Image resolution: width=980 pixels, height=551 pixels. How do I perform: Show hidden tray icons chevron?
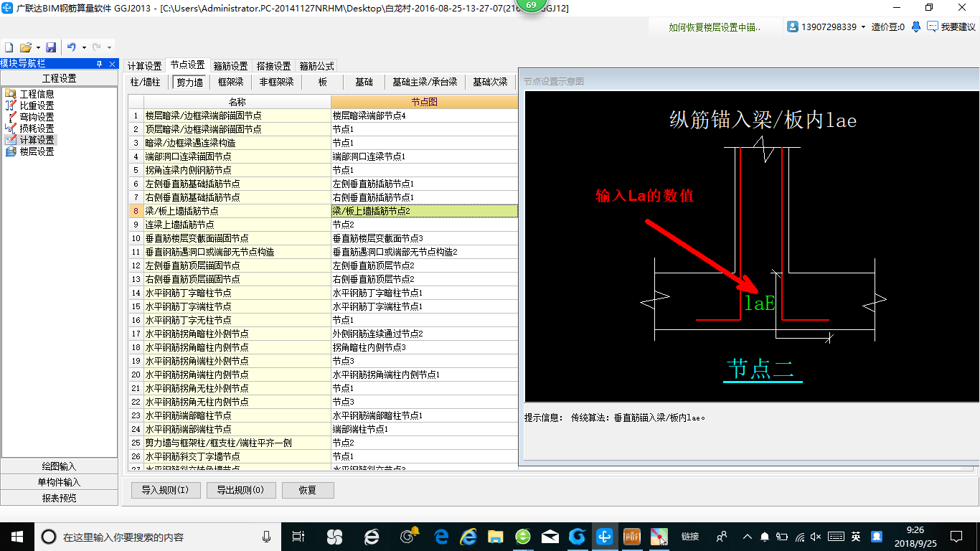747,536
